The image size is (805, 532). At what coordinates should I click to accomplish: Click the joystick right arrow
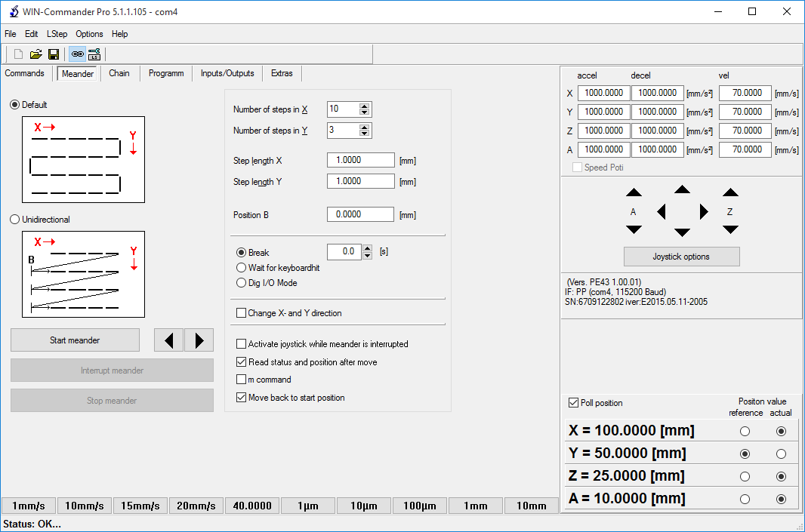(703, 211)
